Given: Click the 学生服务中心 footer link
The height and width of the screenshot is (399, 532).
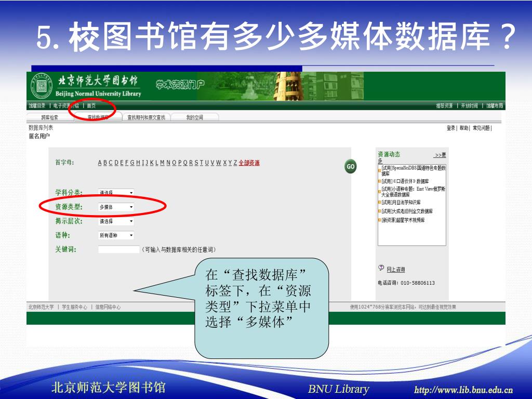Looking at the screenshot, I should click(74, 307).
